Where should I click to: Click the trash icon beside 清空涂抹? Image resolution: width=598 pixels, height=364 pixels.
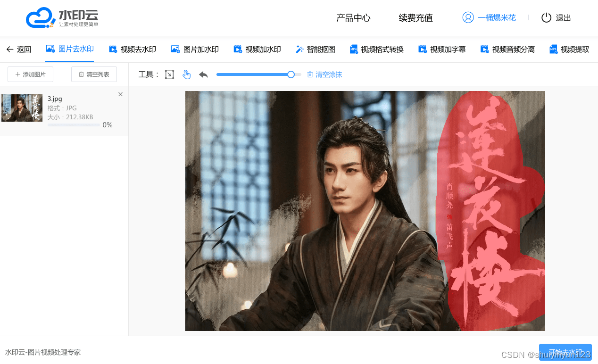point(310,74)
